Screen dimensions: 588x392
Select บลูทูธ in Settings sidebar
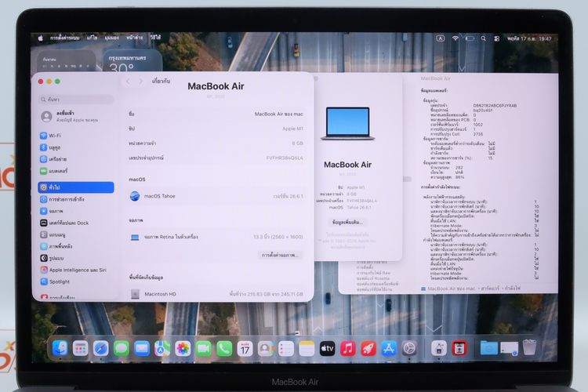click(76, 147)
